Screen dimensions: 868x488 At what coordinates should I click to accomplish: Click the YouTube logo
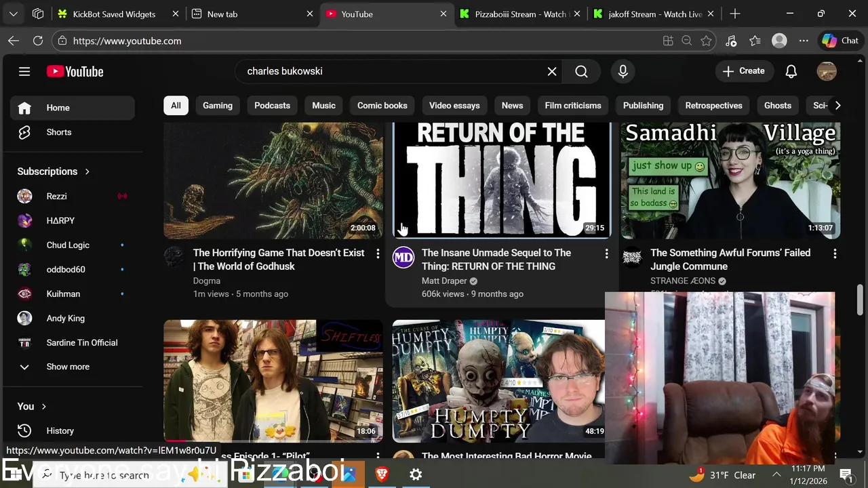pyautogui.click(x=75, y=71)
